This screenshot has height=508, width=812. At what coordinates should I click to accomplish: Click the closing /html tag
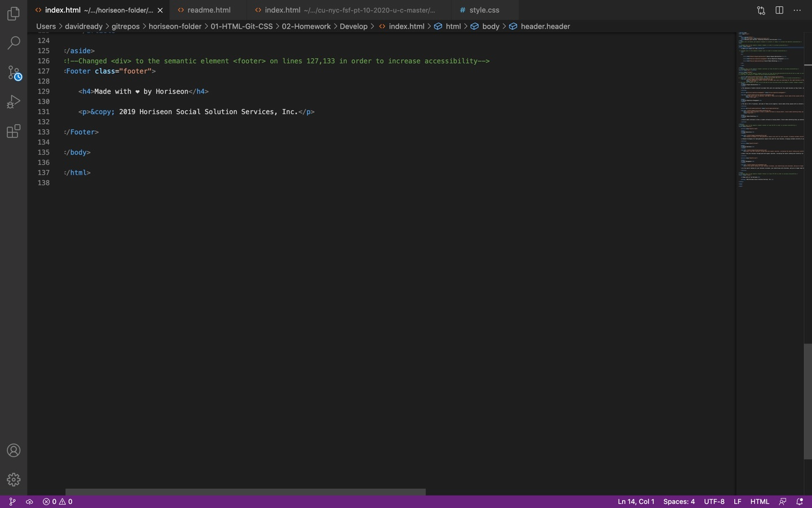pyautogui.click(x=77, y=173)
